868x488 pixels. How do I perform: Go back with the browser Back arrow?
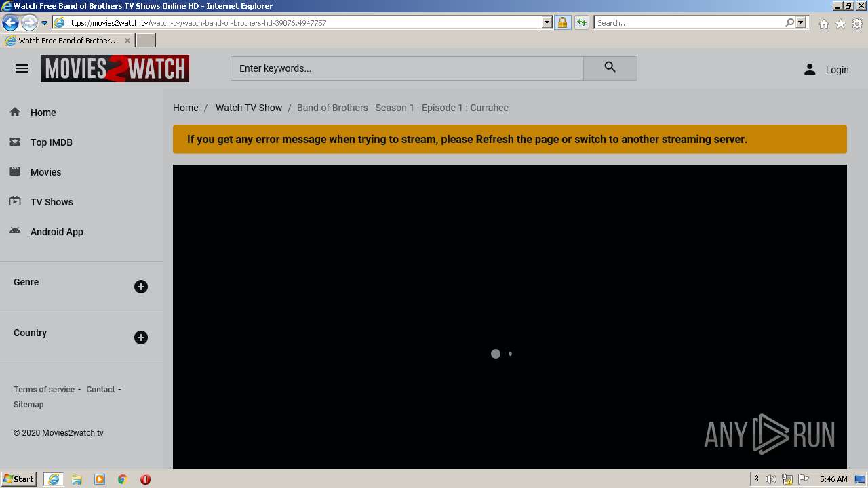point(10,22)
